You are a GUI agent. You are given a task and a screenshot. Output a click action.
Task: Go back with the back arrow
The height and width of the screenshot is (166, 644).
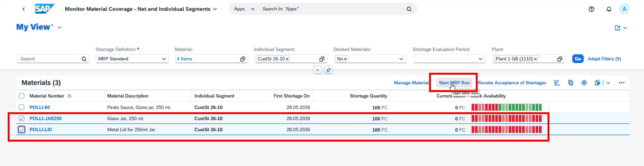[24, 9]
